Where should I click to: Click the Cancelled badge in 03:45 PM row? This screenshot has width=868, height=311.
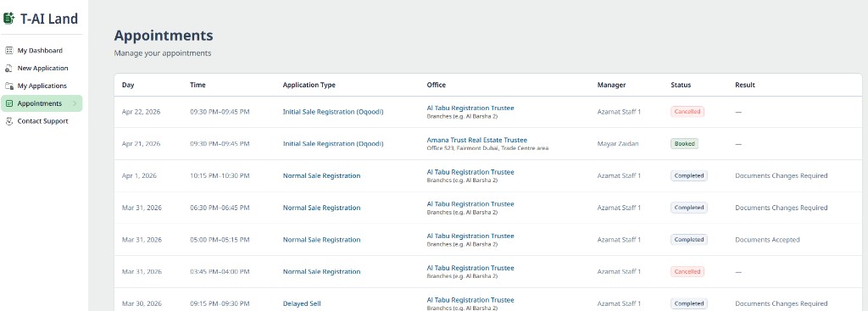pos(687,272)
